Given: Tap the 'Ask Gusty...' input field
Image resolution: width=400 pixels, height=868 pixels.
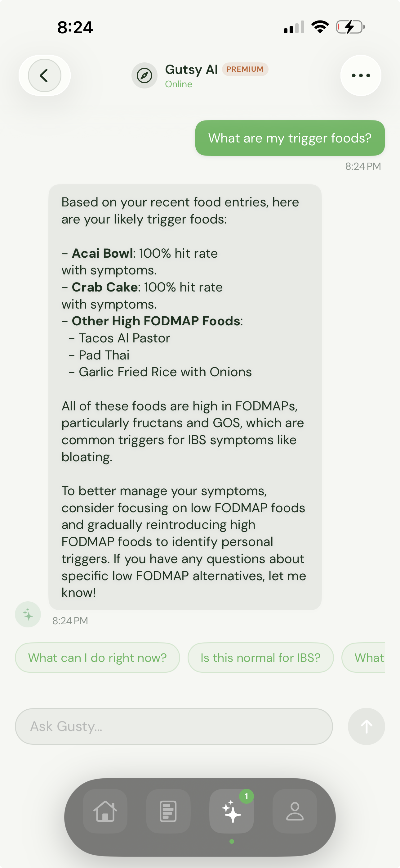Looking at the screenshot, I should [x=174, y=726].
